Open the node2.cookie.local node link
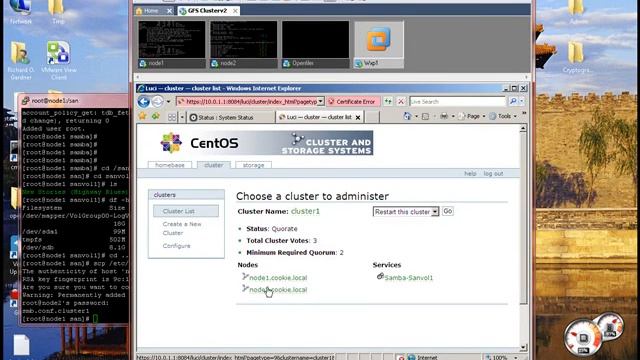This screenshot has width=640, height=360. click(278, 290)
